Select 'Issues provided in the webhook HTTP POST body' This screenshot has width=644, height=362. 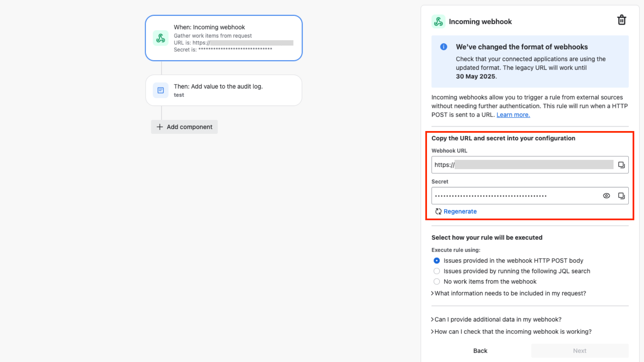437,261
